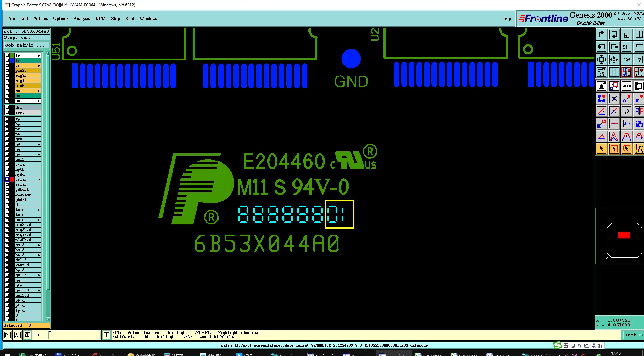
Task: Open the Actions menu
Action: [x=41, y=18]
